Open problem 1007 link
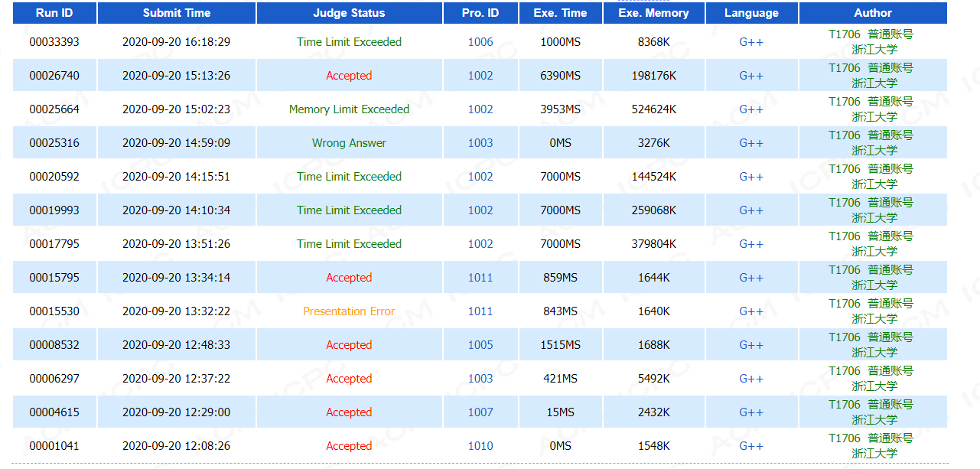Image resolution: width=980 pixels, height=469 pixels. (x=480, y=412)
